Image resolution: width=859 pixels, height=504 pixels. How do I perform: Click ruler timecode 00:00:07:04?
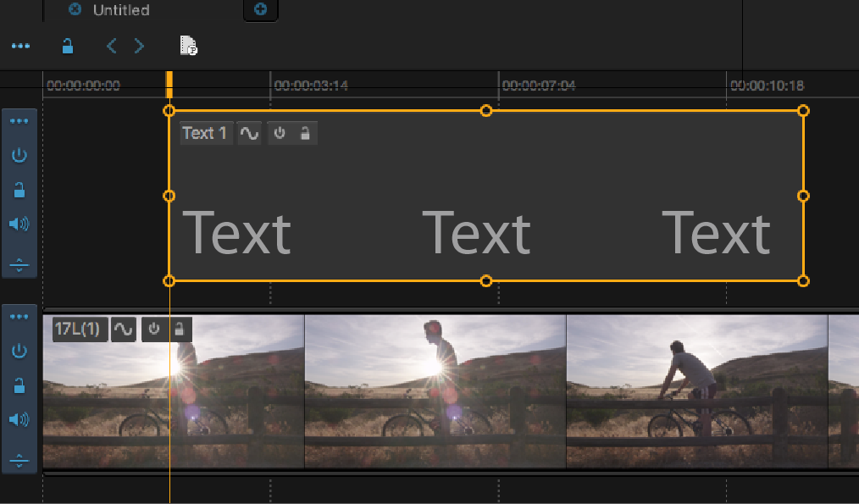pyautogui.click(x=539, y=86)
